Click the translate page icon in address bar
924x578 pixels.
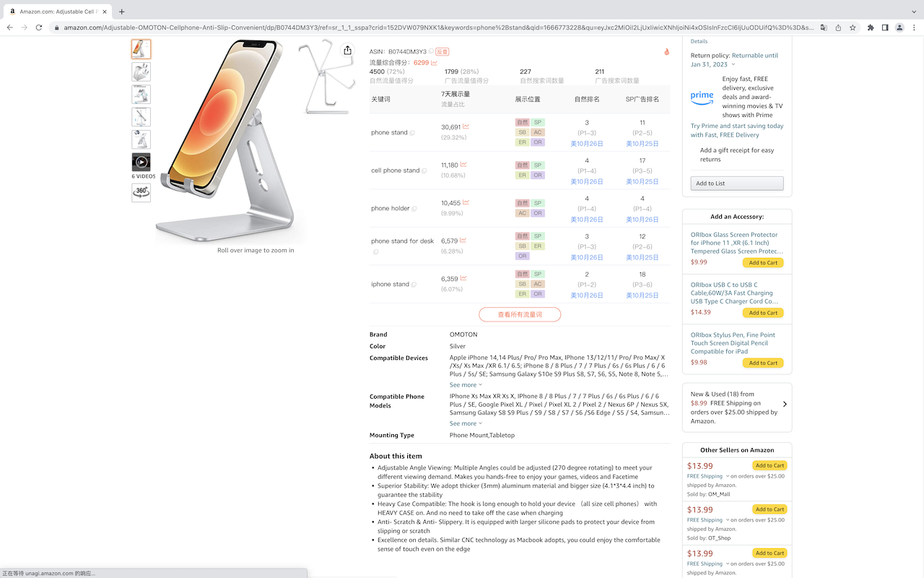(x=823, y=27)
